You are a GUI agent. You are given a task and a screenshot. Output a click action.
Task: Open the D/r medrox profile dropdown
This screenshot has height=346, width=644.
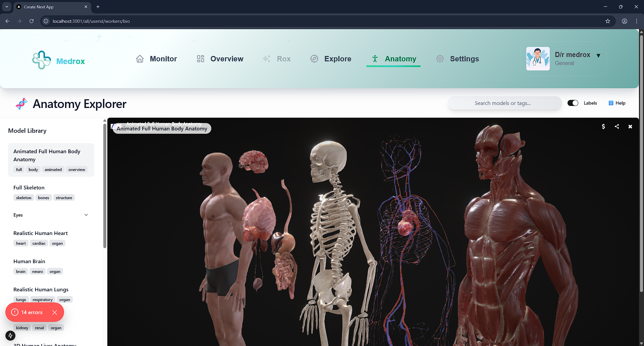point(598,55)
